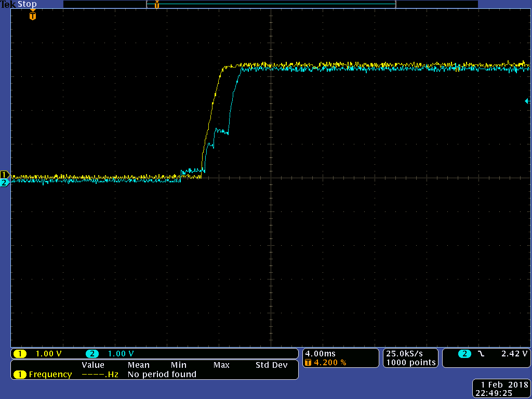Click the '----.Hz' measurement value
This screenshot has height=399, width=532.
point(100,375)
